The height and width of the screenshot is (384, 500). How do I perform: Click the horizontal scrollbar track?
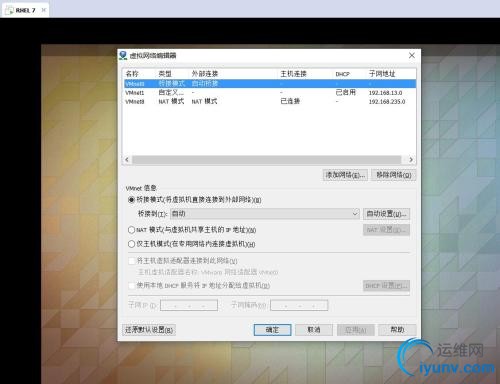click(267, 160)
